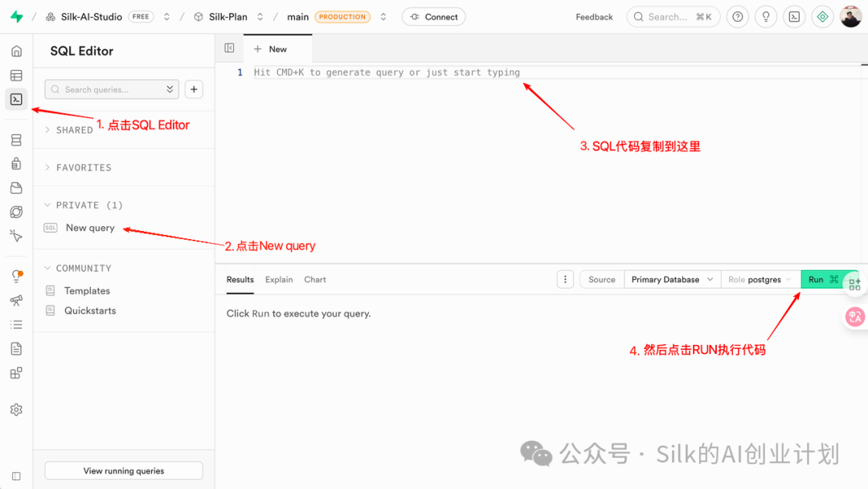Click the Connect button
Image resolution: width=868 pixels, height=489 pixels.
click(x=434, y=17)
